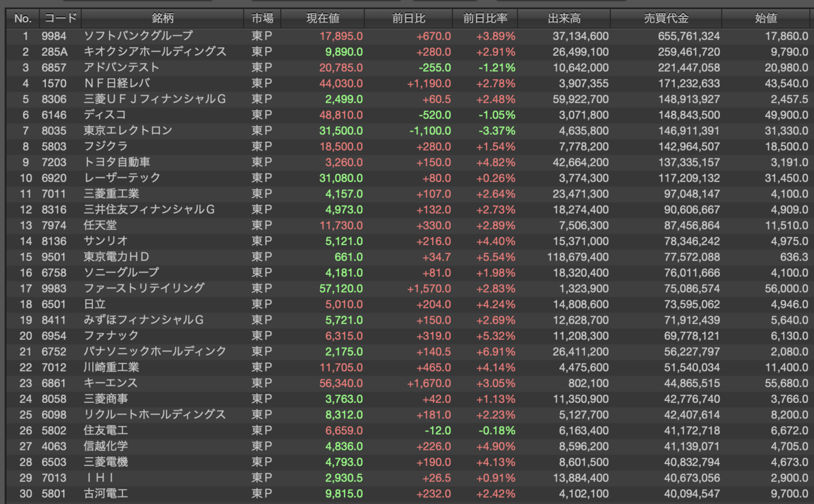
Task: Click the 銘柄 column header
Action: point(163,18)
